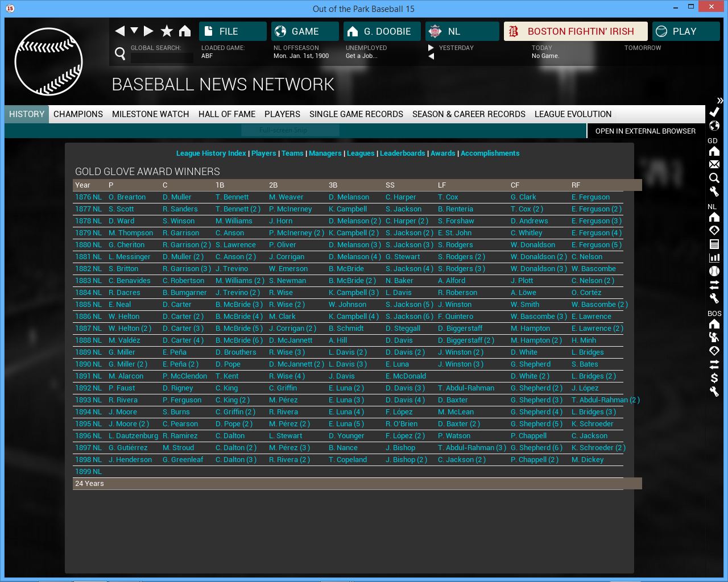Click the back navigation arrow

click(x=119, y=31)
